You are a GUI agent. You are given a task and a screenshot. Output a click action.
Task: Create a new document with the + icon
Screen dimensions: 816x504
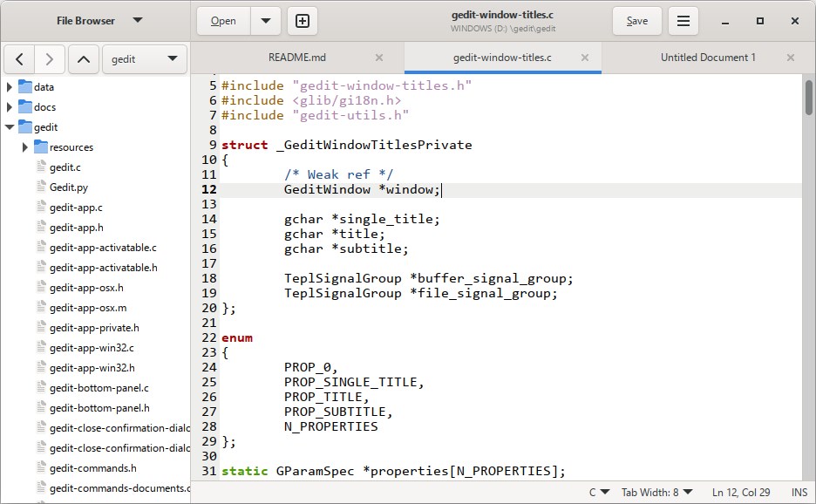pyautogui.click(x=302, y=21)
